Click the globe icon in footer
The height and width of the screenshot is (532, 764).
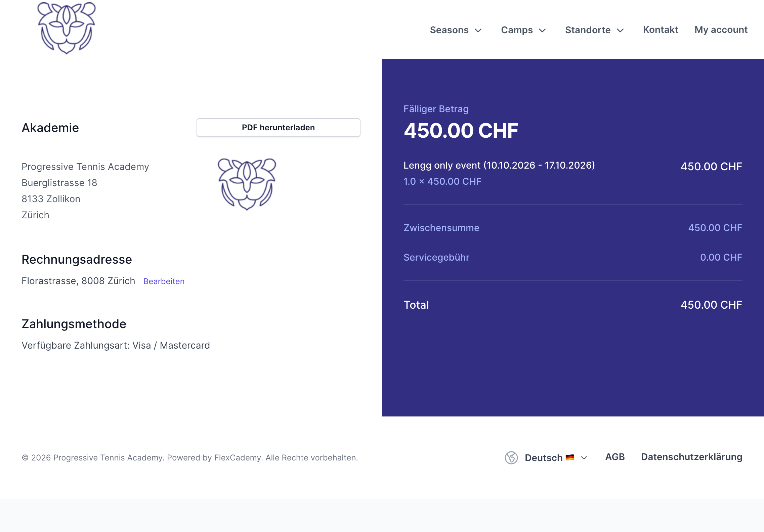[511, 458]
